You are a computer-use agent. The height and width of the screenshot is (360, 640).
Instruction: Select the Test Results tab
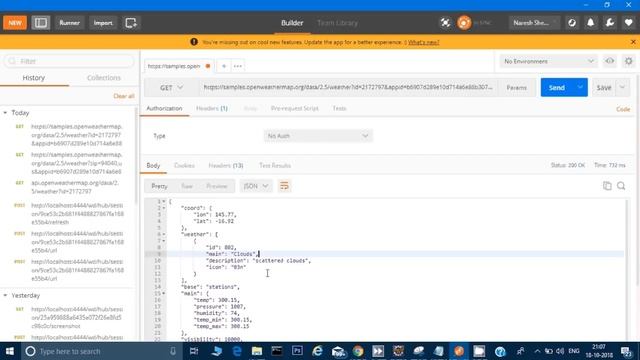(275, 166)
